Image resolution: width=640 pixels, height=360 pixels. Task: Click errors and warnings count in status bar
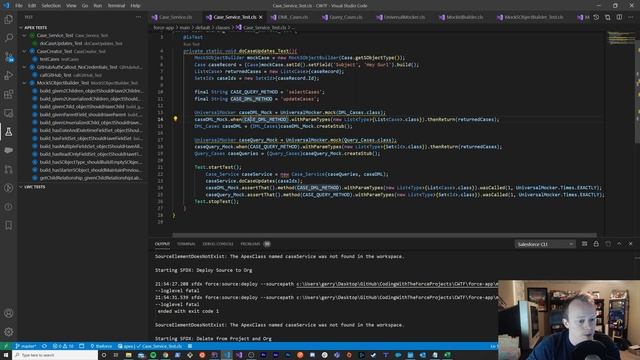(63, 346)
